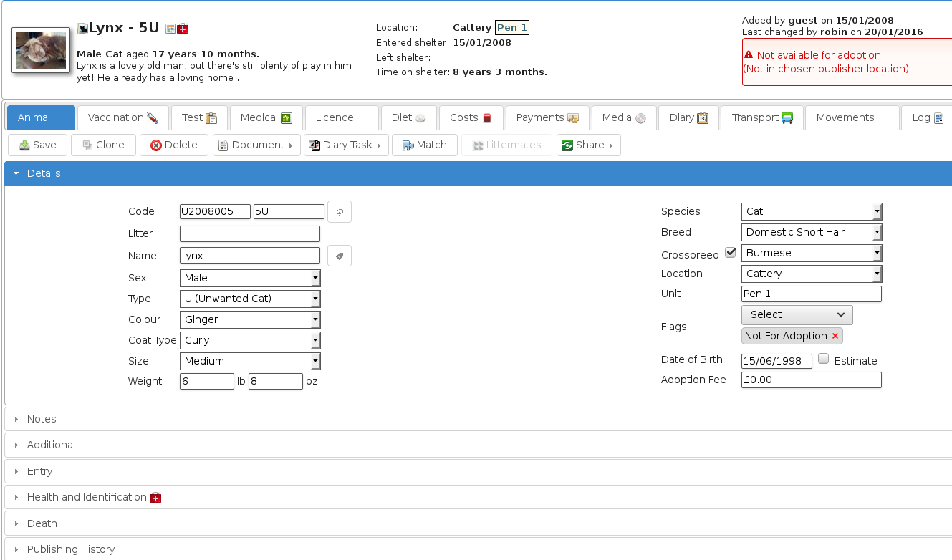Screen dimensions: 952x560
Task: Click the medical cross icon beside Lynx title
Action: coord(183,29)
